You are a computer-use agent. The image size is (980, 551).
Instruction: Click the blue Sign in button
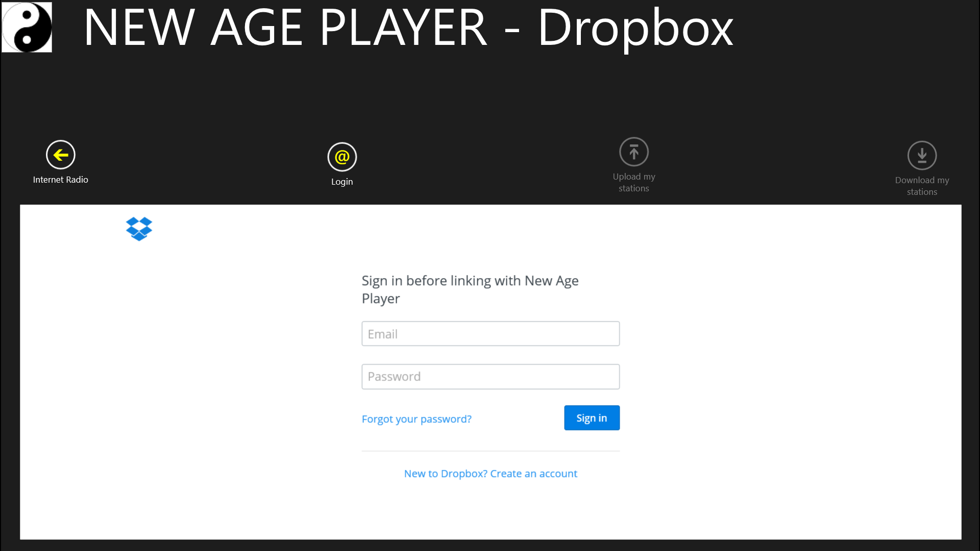pos(592,418)
